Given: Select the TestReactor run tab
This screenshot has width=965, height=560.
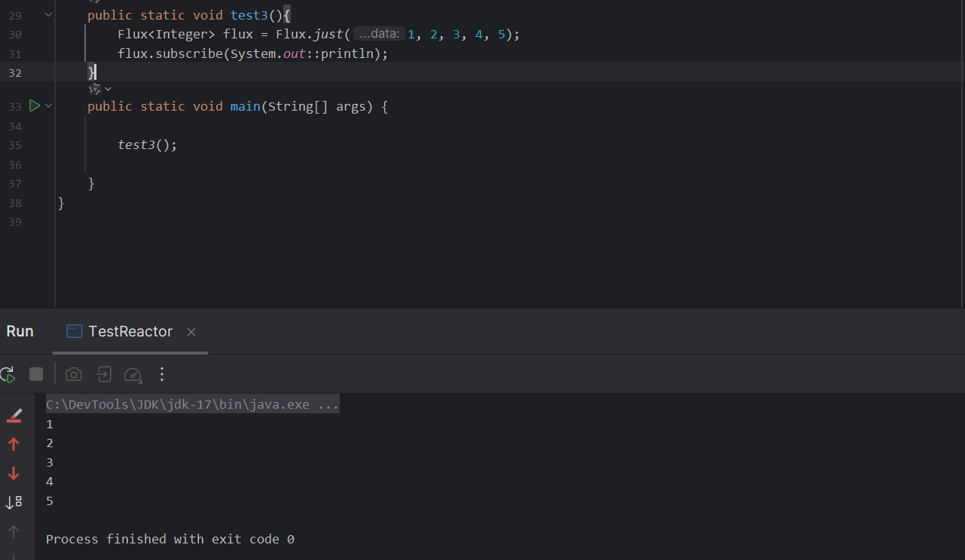Looking at the screenshot, I should point(130,331).
